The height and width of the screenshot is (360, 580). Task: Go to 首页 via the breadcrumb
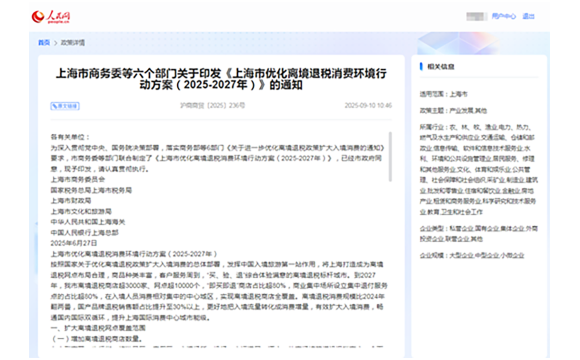44,43
